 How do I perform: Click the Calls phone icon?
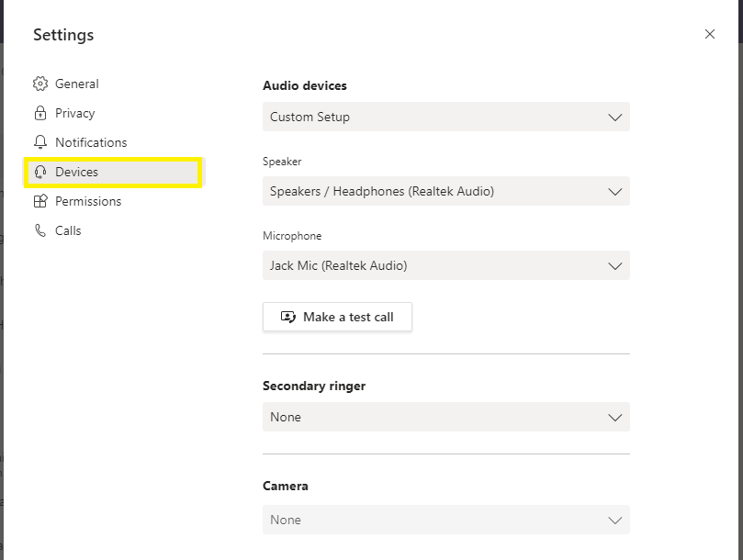pyautogui.click(x=40, y=230)
